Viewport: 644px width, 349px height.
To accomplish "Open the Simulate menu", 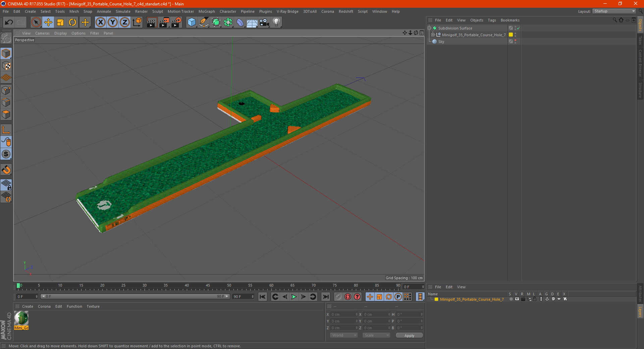I will (123, 11).
